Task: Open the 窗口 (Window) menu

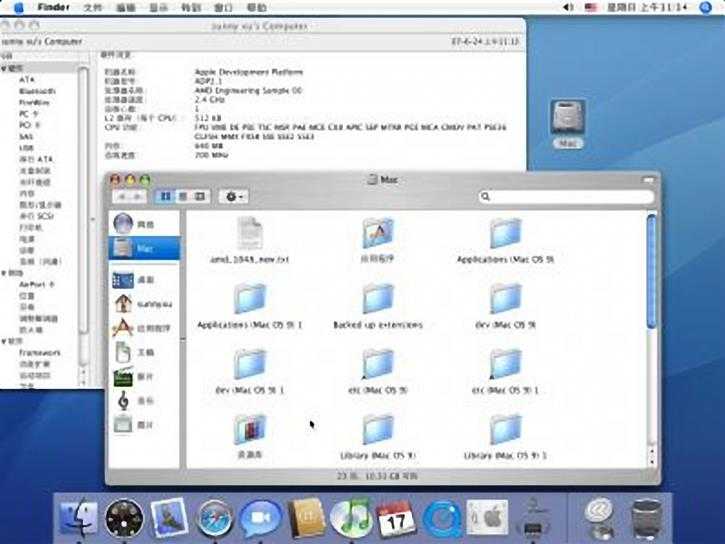Action: click(224, 7)
